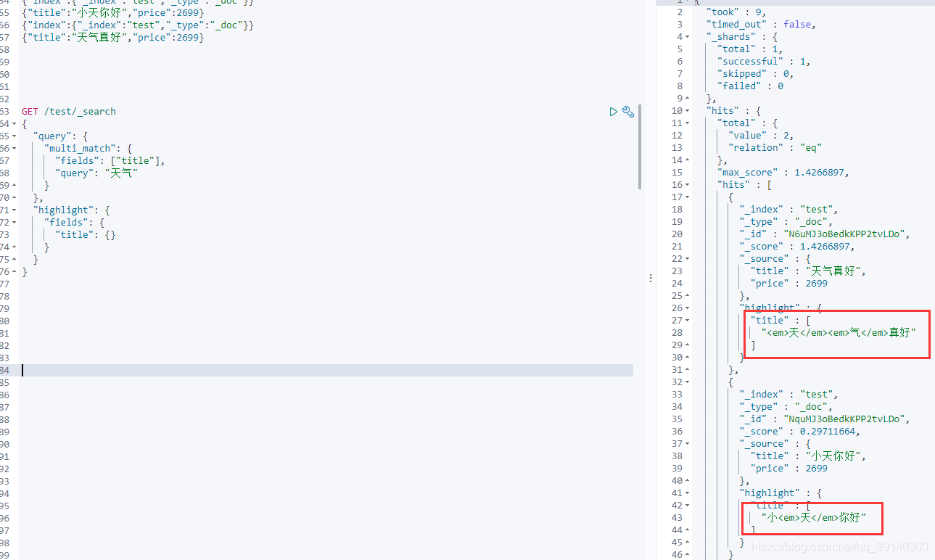This screenshot has height=560, width=935.
Task: Fold the request "fields": { block at line 72
Action: 15,223
